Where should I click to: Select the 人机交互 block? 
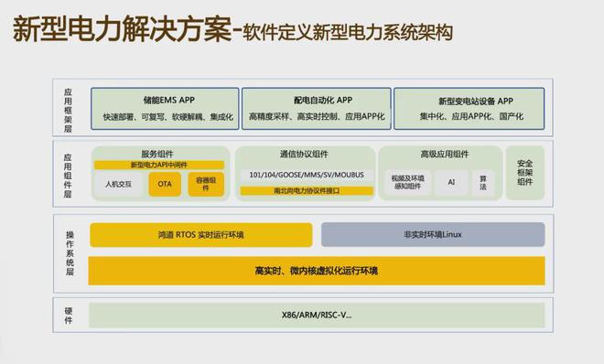tap(119, 185)
